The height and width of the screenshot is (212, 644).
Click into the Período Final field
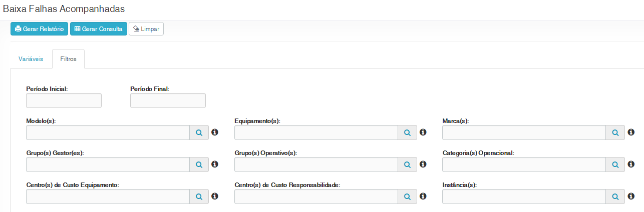coord(168,100)
